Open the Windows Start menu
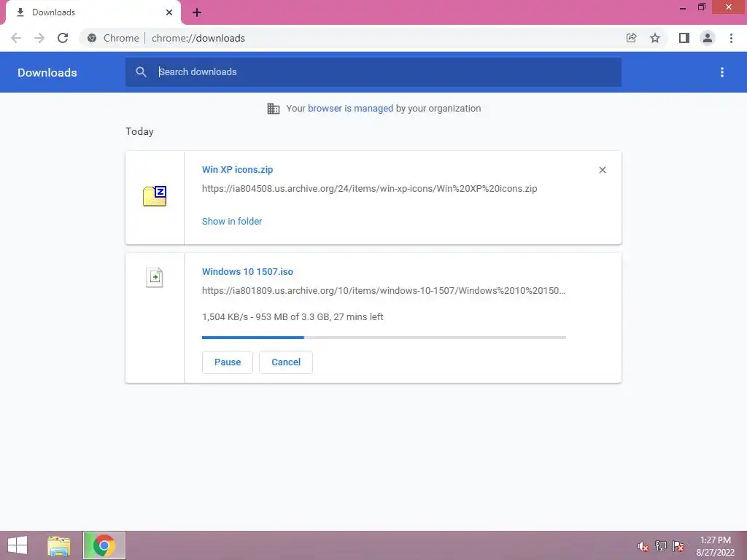Image resolution: width=747 pixels, height=560 pixels. coord(18,545)
